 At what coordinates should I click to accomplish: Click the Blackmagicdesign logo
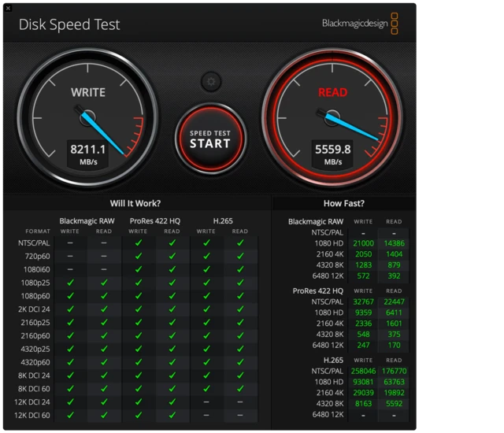(360, 24)
